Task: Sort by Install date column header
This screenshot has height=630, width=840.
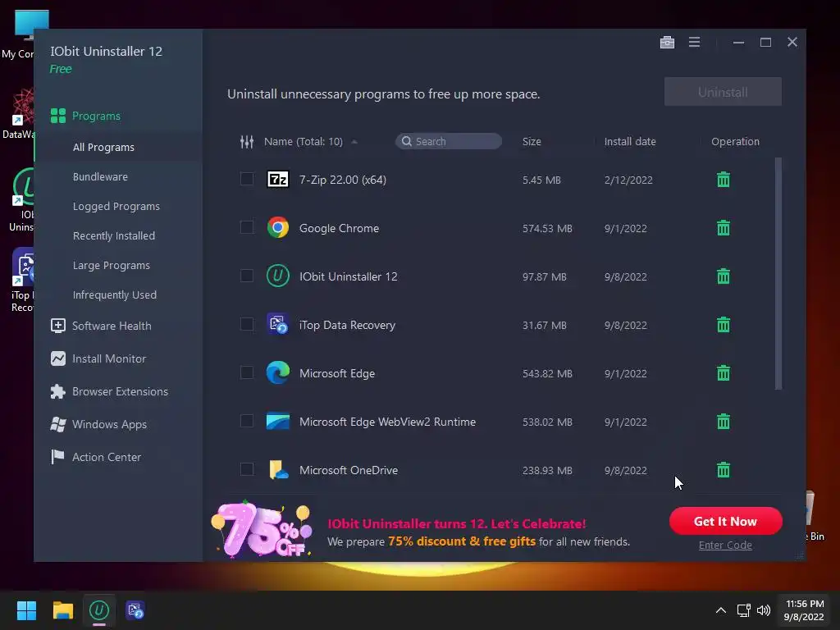Action: point(630,141)
